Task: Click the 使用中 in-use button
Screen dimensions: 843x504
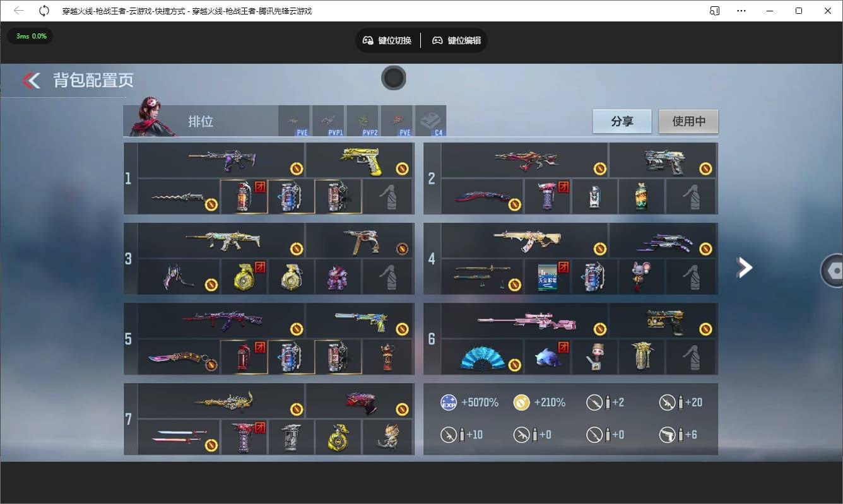Action: [688, 121]
